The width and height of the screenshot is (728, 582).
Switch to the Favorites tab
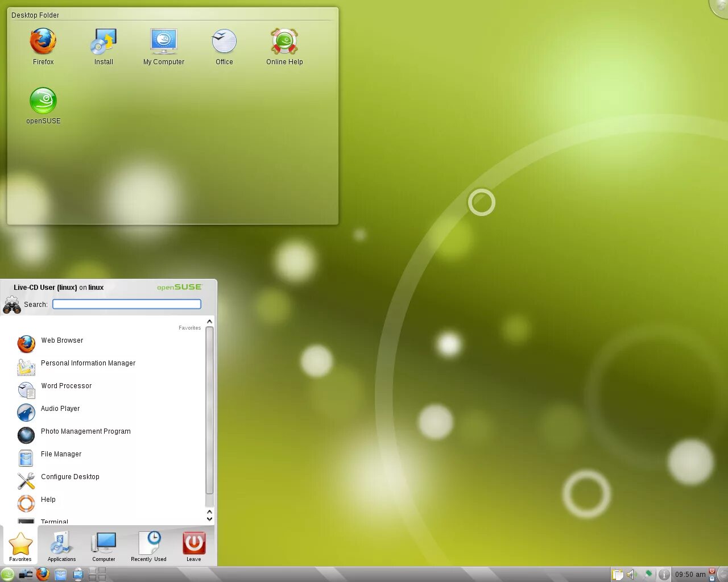tap(20, 546)
